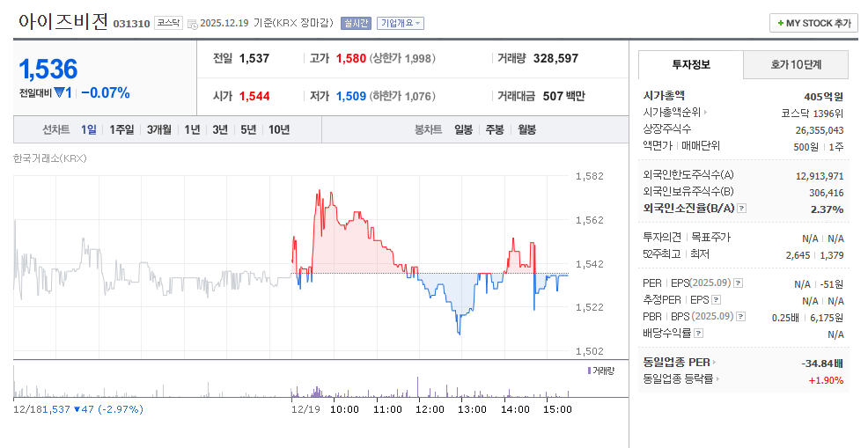Click the 외국인보유주식수 value 306,416
This screenshot has width=868, height=448.
click(827, 193)
